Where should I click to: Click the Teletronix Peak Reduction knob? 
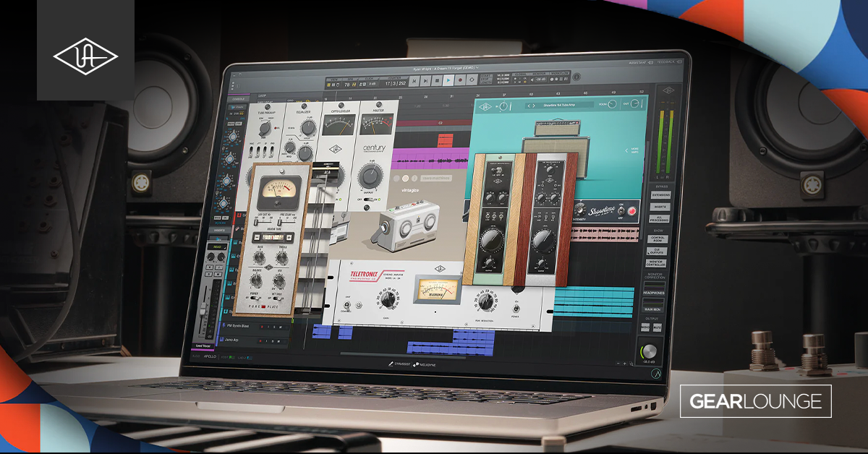tap(486, 301)
